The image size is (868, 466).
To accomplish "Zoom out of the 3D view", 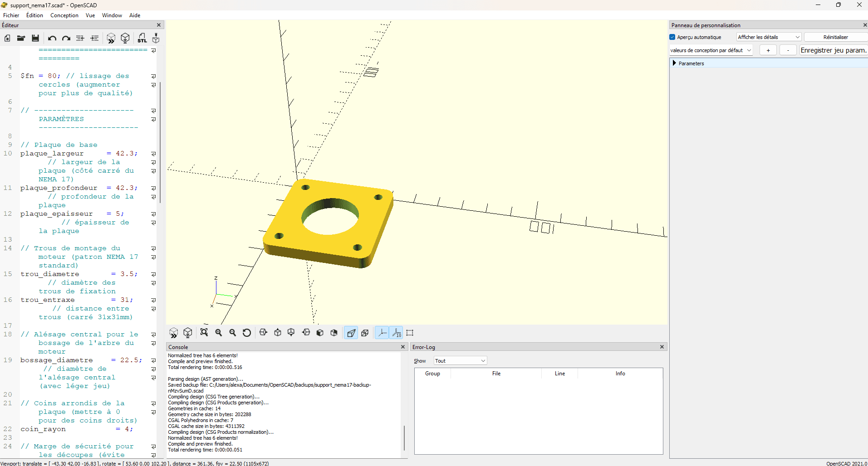I will 233,333.
